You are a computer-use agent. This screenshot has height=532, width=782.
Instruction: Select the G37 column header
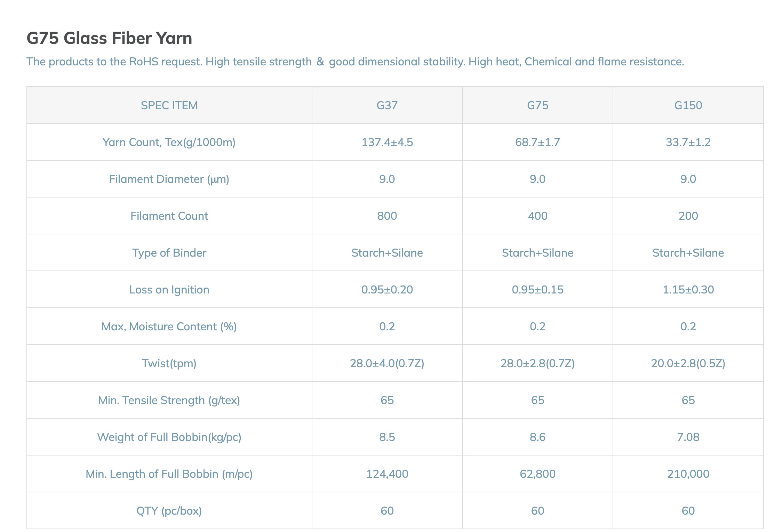pos(387,105)
